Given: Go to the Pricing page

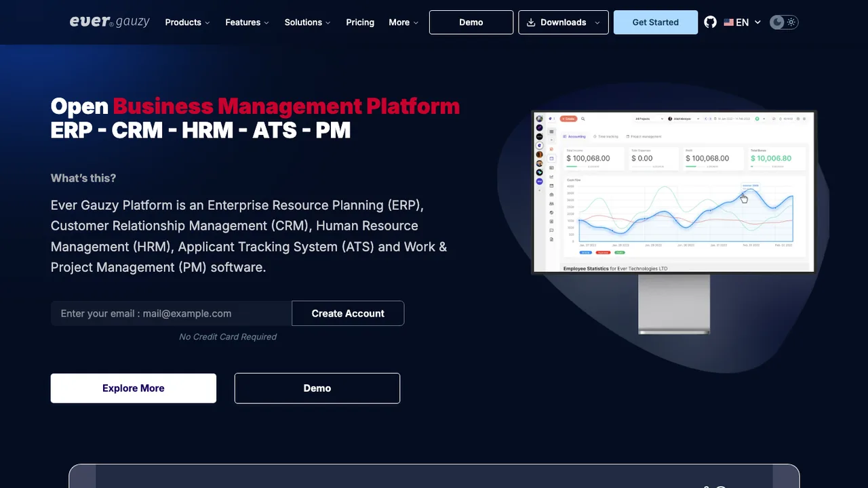Looking at the screenshot, I should pos(360,22).
